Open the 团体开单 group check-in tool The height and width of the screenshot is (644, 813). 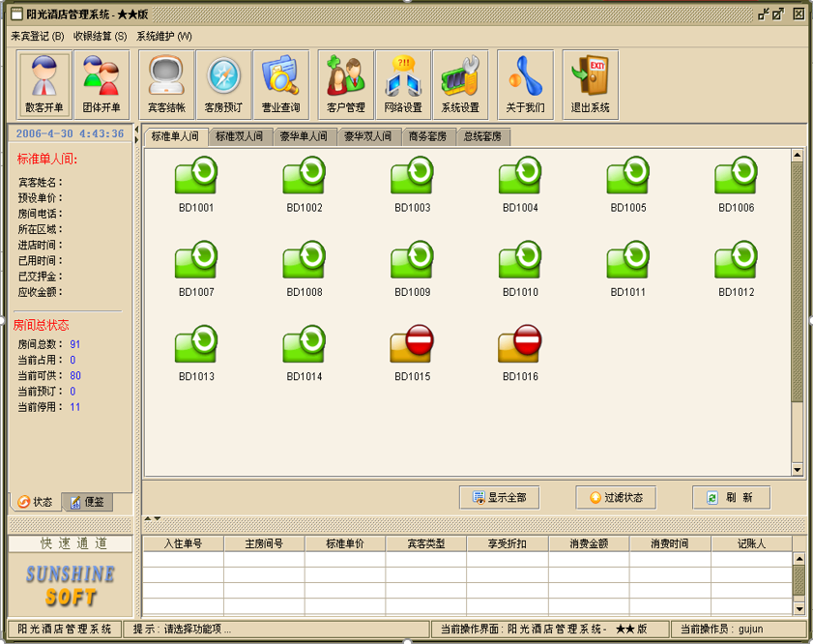[x=102, y=84]
